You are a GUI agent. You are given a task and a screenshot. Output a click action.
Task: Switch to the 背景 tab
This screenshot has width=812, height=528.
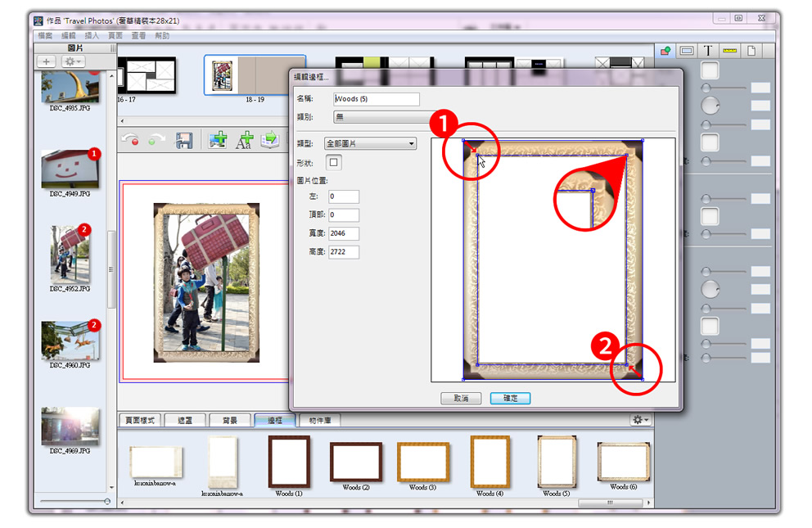(x=229, y=420)
